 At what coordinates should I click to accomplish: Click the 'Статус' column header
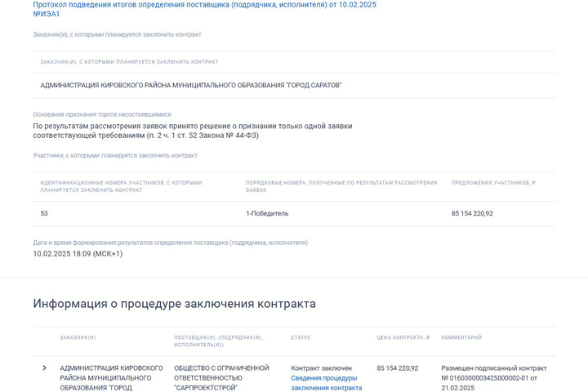click(301, 337)
